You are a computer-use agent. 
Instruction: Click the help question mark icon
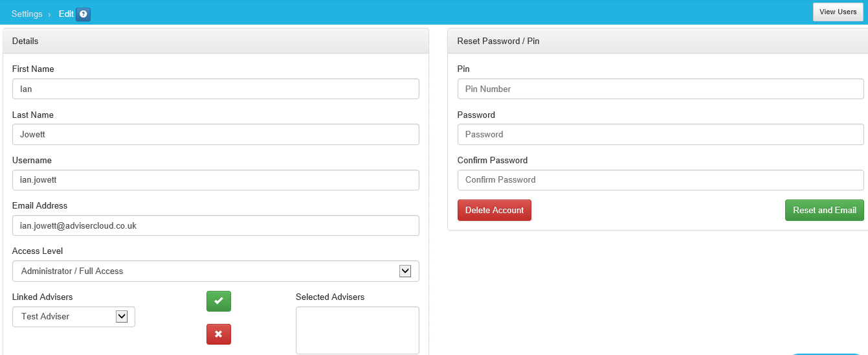pos(83,14)
